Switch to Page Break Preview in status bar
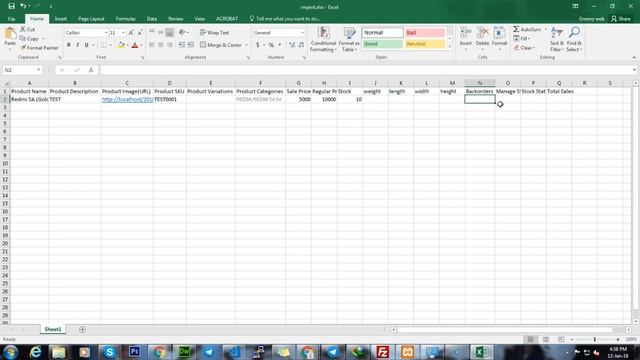This screenshot has width=640, height=360. click(x=561, y=340)
